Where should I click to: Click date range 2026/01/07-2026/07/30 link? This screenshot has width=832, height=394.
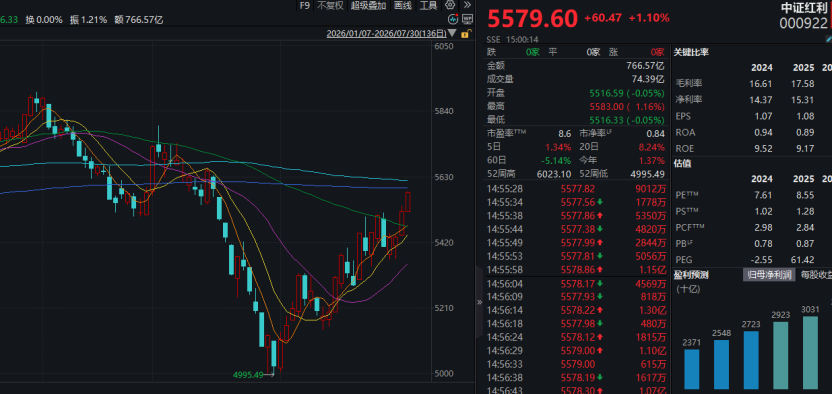(x=387, y=33)
